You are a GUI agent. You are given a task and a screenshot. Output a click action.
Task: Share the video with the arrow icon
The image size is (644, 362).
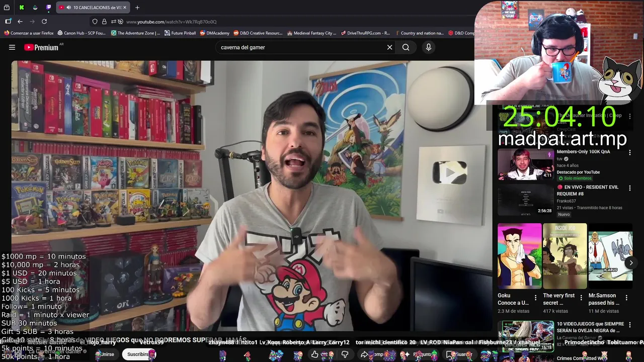(x=364, y=354)
